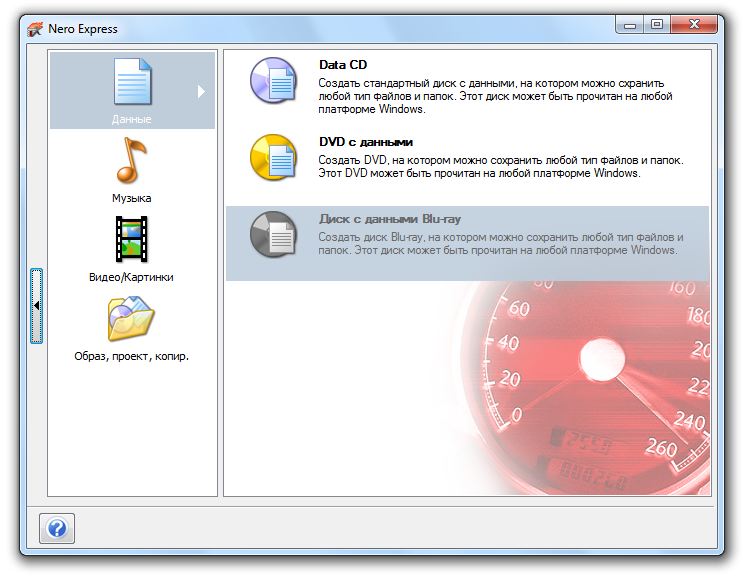Click the DVD с данными description text
Viewport: 744px width, 578px height.
pyautogui.click(x=501, y=167)
